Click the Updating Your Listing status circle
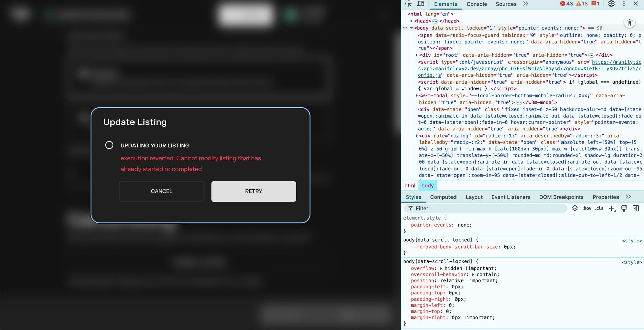This screenshot has height=330, width=644. tap(109, 145)
